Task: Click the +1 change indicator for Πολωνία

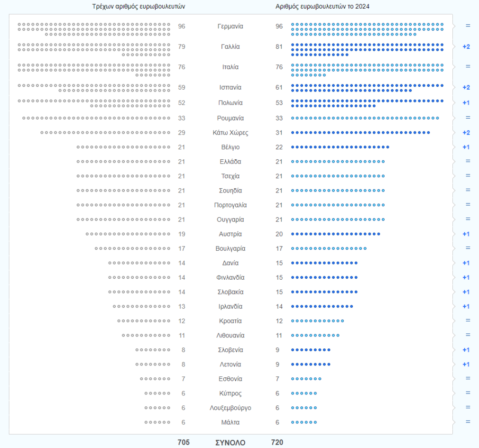Action: click(466, 103)
